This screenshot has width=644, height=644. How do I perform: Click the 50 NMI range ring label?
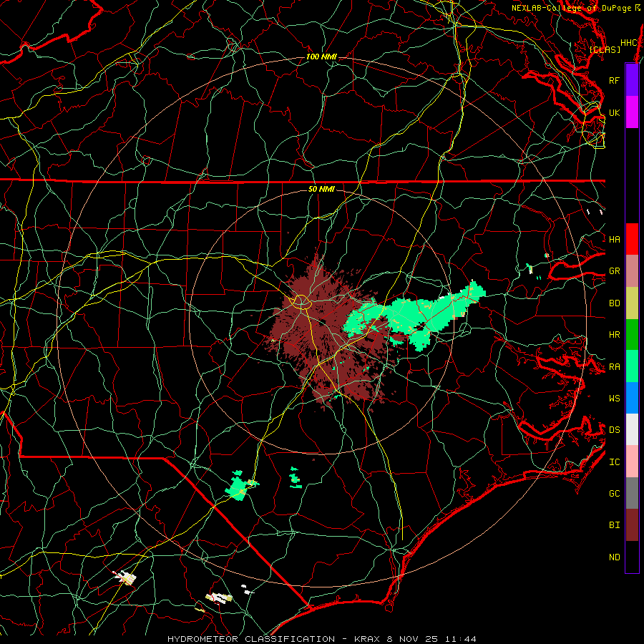321,189
